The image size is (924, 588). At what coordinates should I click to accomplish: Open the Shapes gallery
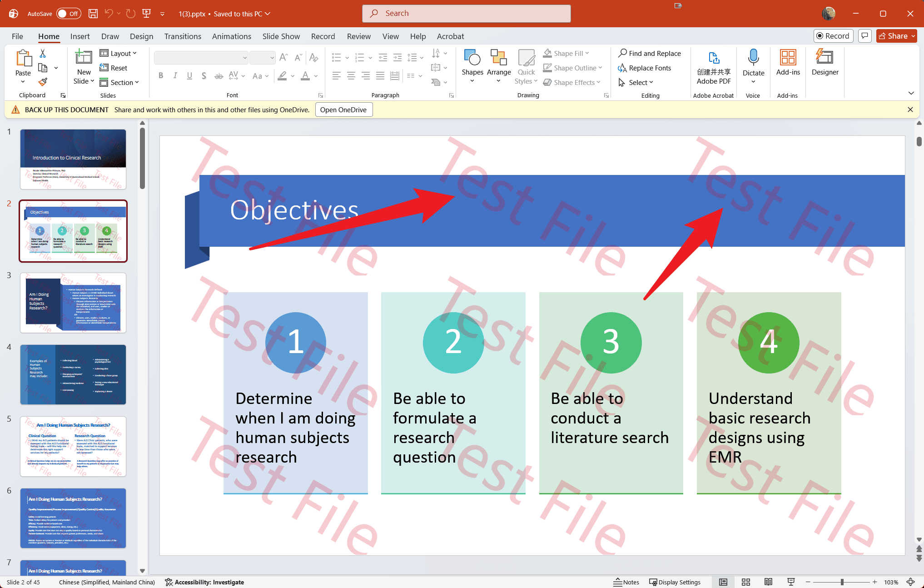pos(472,66)
